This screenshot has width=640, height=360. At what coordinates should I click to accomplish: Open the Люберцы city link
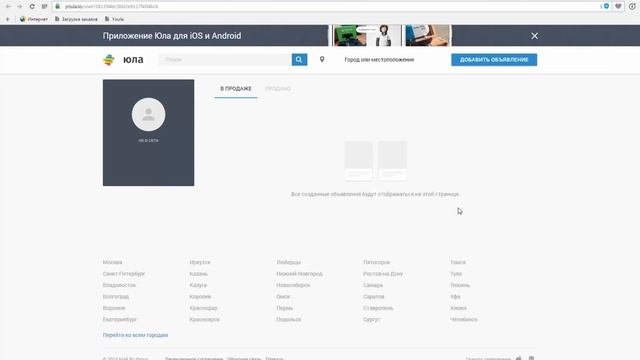coord(288,262)
